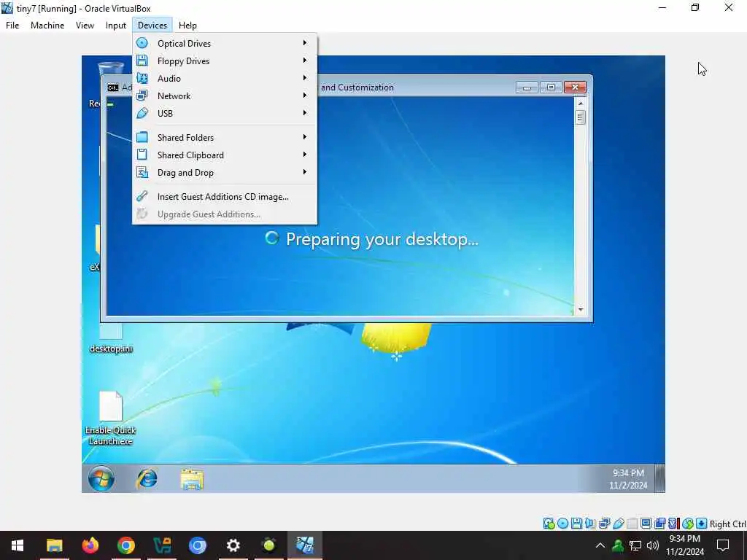Viewport: 747px width, 560px height.
Task: Click the guest scrollbar up arrow
Action: coord(580,103)
